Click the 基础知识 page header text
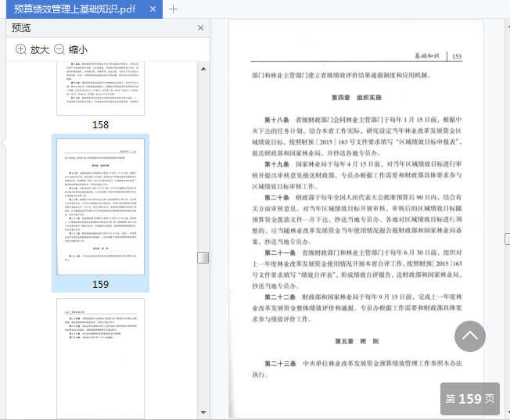The image size is (510, 420). pyautogui.click(x=427, y=56)
